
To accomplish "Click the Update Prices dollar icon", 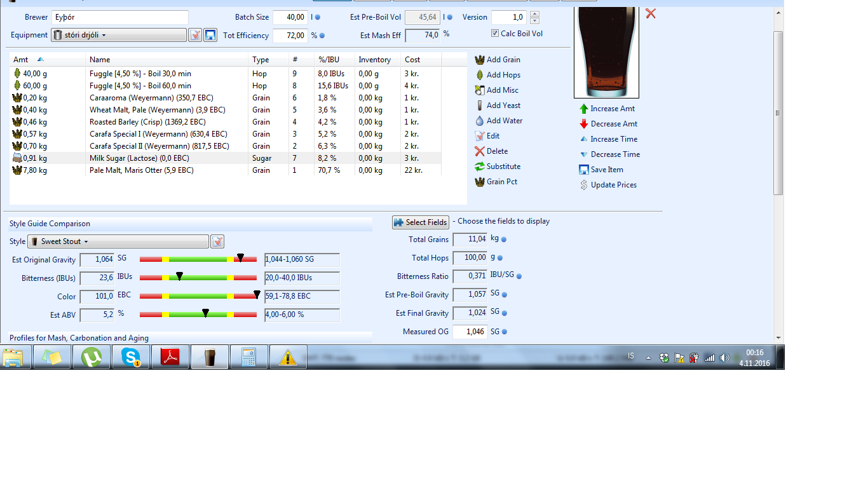I will click(584, 185).
